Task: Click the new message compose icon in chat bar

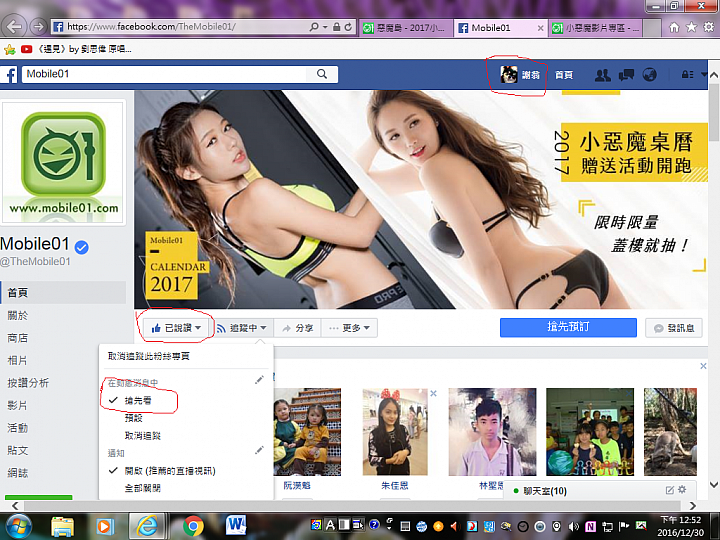Action: point(669,490)
